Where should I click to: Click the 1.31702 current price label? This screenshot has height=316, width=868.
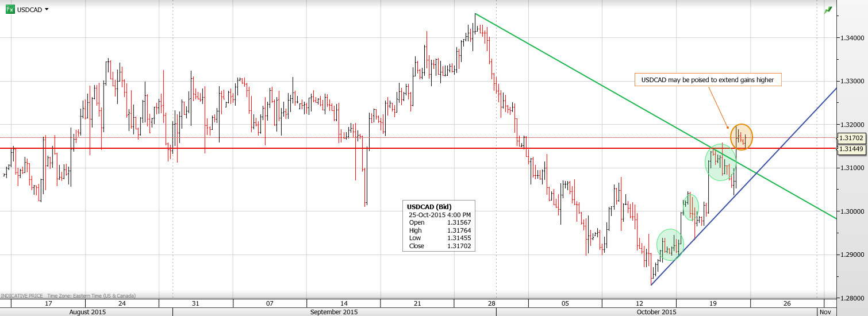click(851, 138)
